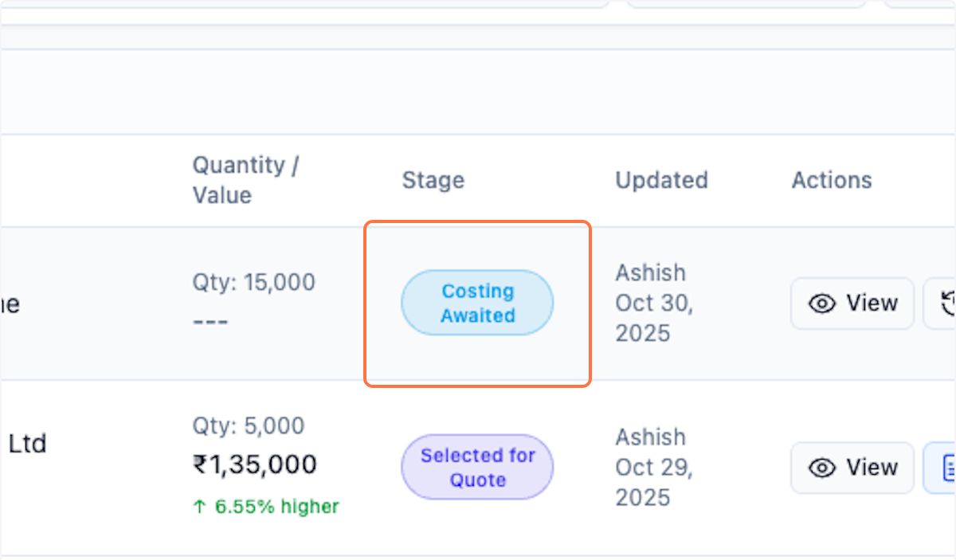956x560 pixels.
Task: Select the Qty: 5,000 text
Action: [248, 425]
